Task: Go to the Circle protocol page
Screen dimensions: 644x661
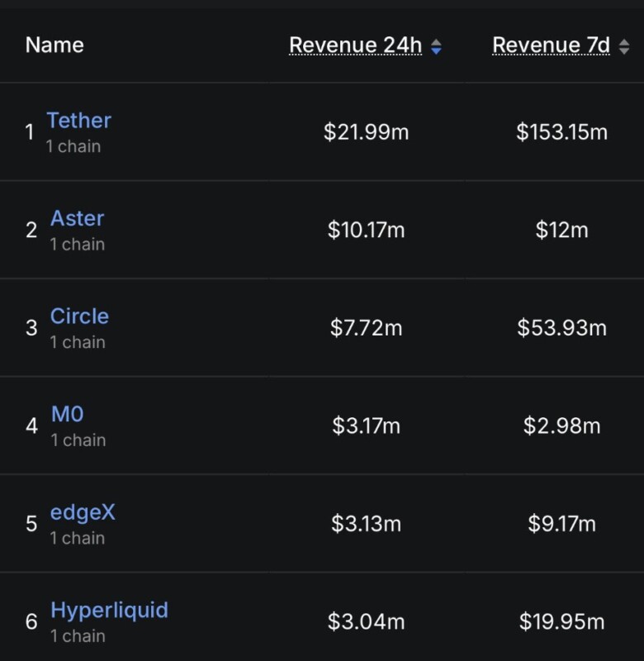Action: 79,316
